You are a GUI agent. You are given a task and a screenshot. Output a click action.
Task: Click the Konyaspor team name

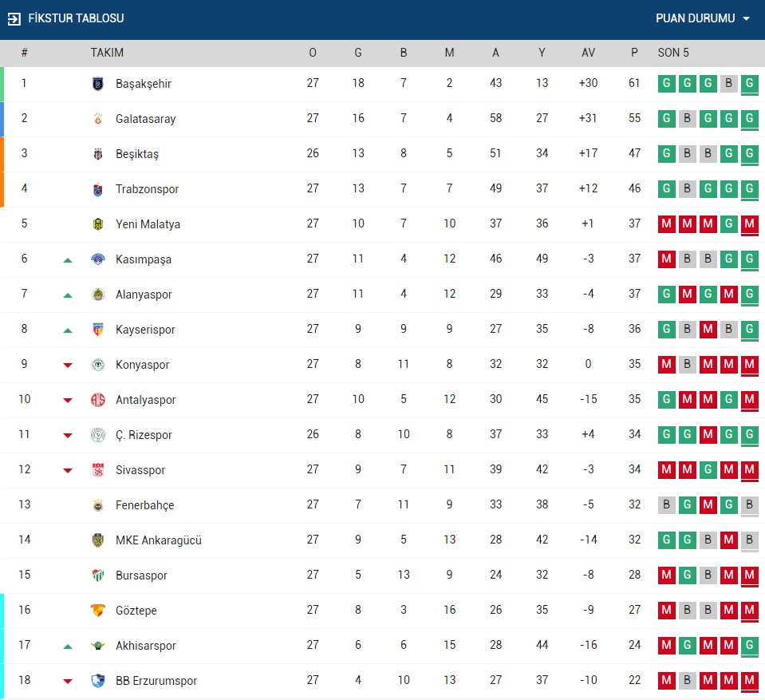[x=142, y=365]
